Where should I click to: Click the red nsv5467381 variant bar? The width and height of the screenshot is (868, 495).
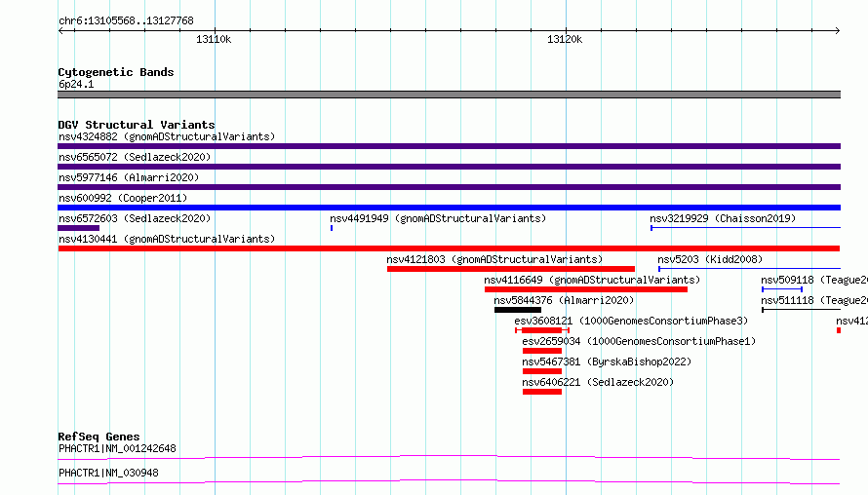[542, 371]
